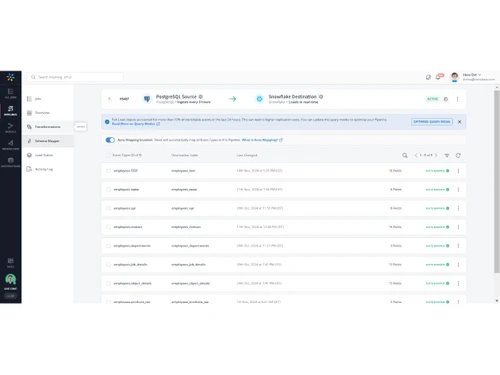Click the scrollbar down arrow
The height and width of the screenshot is (375, 500).
click(x=497, y=301)
